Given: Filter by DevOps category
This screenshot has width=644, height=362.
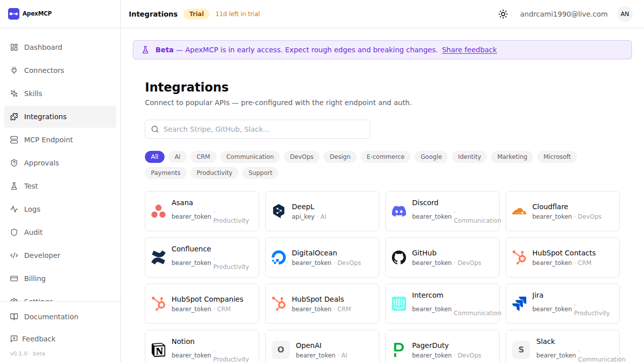Looking at the screenshot, I should 302,157.
